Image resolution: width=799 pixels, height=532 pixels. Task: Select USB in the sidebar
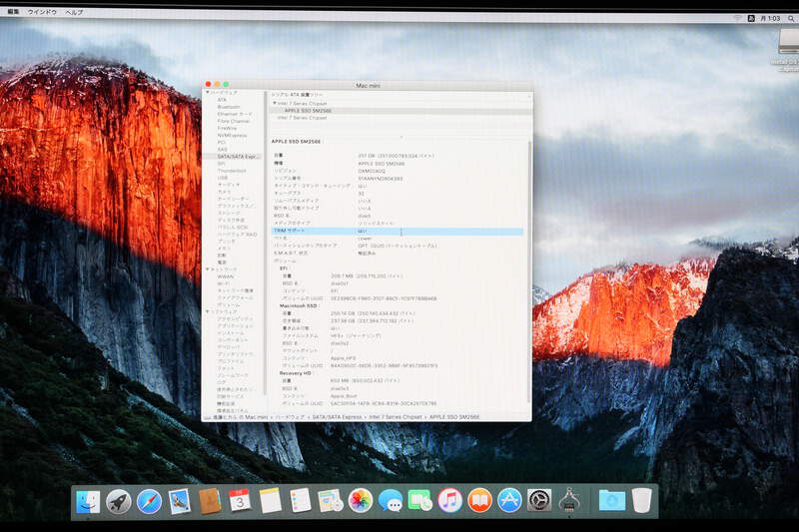[x=222, y=178]
